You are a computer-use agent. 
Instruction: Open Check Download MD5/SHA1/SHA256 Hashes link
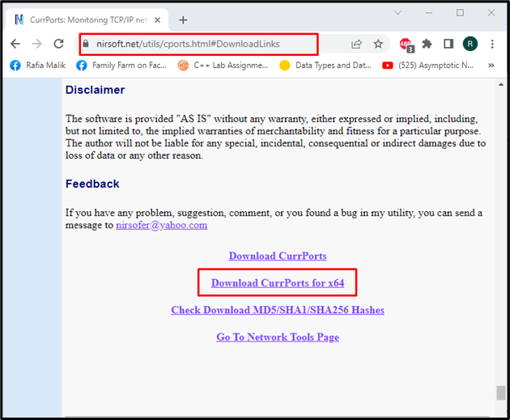[278, 310]
